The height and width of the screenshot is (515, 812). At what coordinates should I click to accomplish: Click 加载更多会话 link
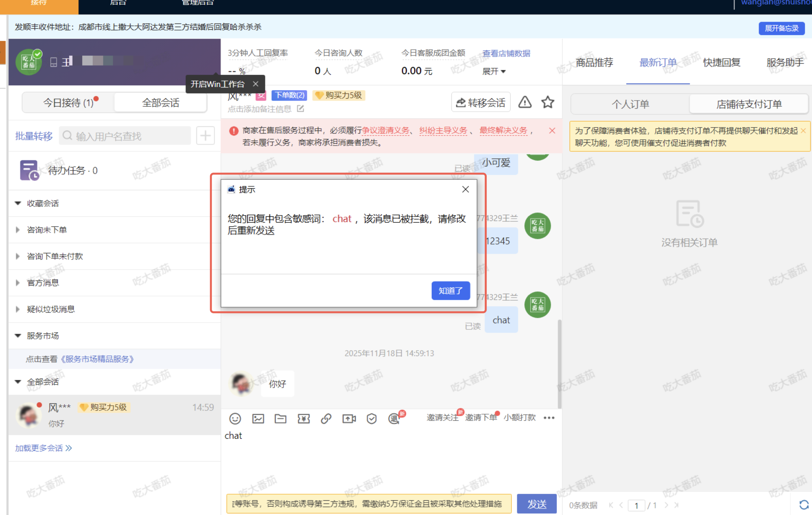coord(43,448)
